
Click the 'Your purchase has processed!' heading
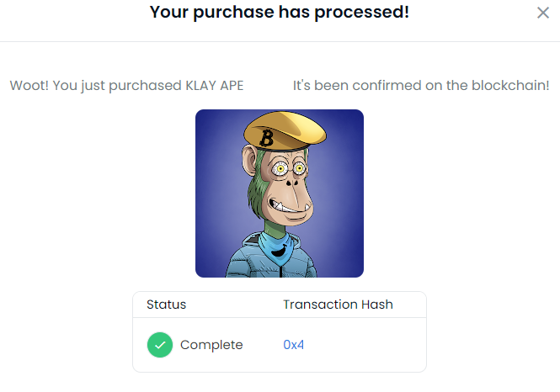pos(280,13)
